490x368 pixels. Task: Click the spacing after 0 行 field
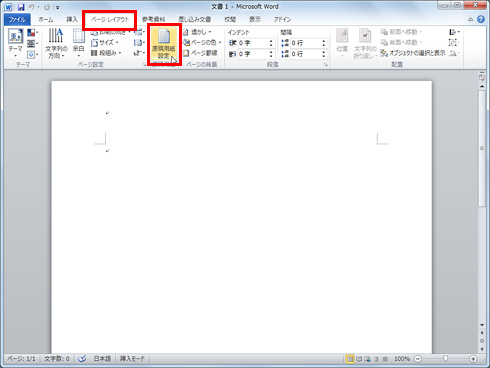(305, 54)
